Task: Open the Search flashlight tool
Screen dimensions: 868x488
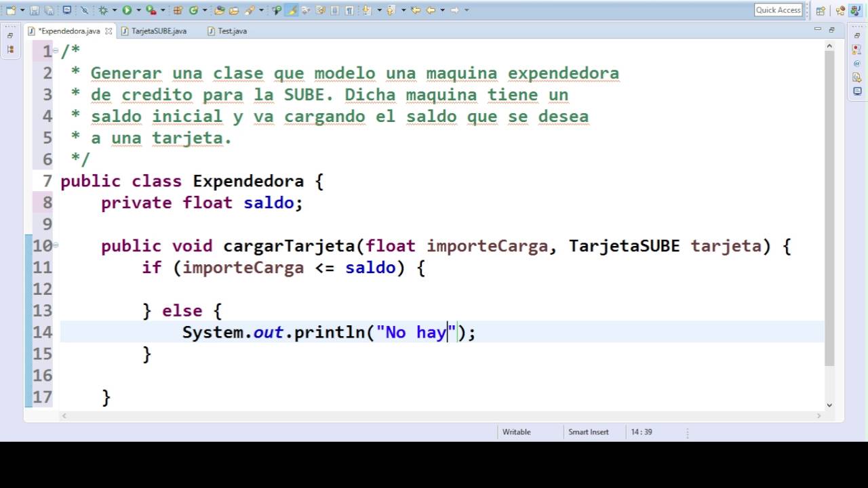Action: coord(249,10)
